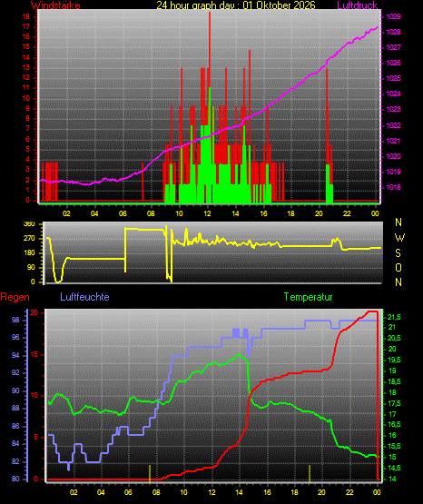Screen dimensions: 423x504
Task: Click the yellow sunset marker near hour 19
Action: pyautogui.click(x=310, y=473)
